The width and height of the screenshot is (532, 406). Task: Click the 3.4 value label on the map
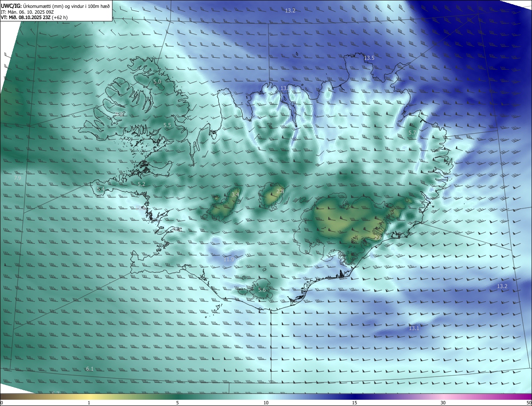(235, 194)
